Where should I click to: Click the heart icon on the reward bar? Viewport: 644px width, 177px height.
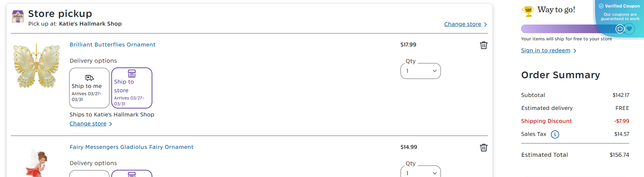[x=629, y=29]
